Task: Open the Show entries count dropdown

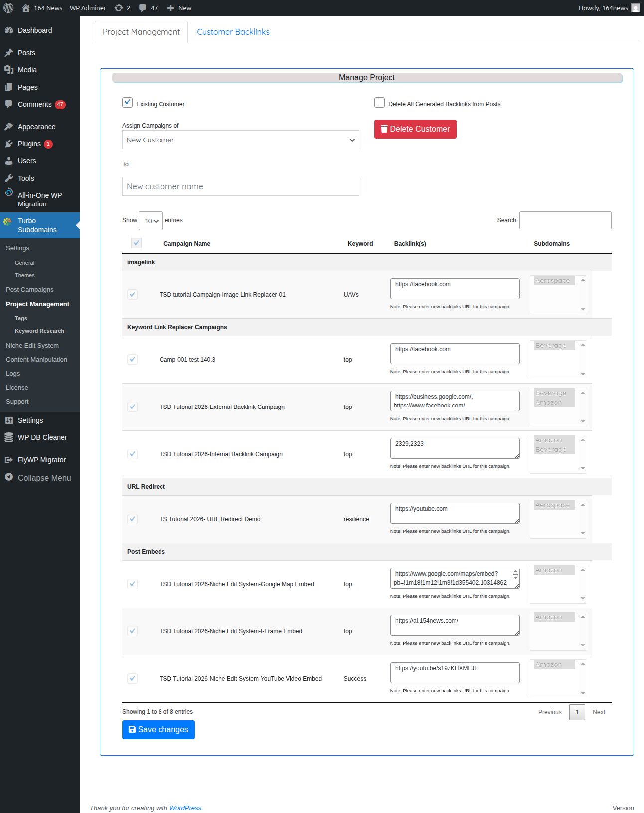Action: (x=151, y=221)
